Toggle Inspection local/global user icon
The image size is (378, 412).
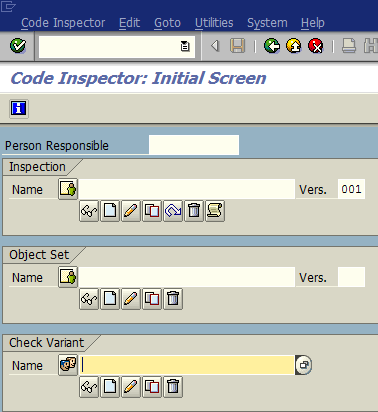[68, 189]
